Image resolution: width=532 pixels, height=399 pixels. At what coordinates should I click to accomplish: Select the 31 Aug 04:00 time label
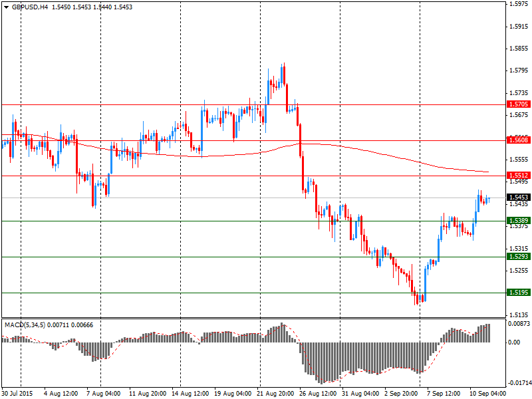tap(360, 394)
